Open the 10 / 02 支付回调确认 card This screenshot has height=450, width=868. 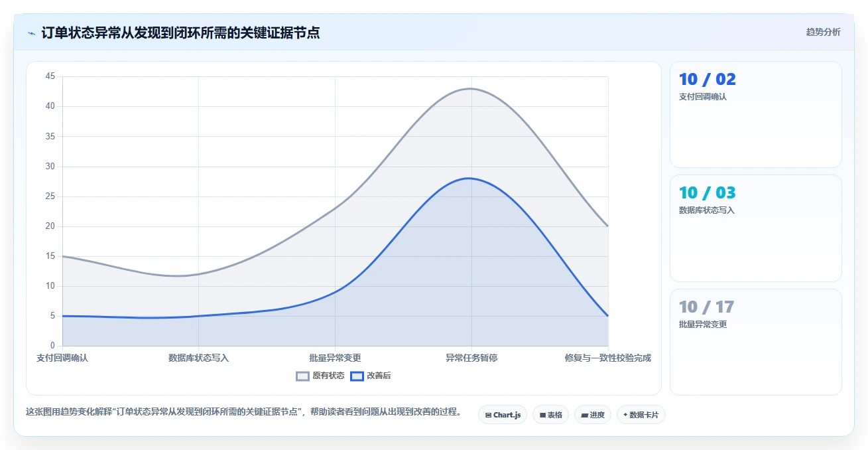point(756,114)
